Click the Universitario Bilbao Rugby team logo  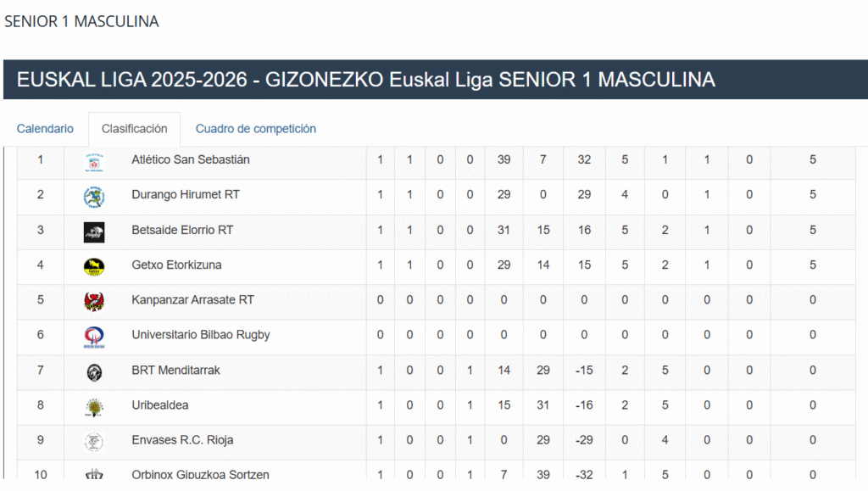tap(94, 337)
